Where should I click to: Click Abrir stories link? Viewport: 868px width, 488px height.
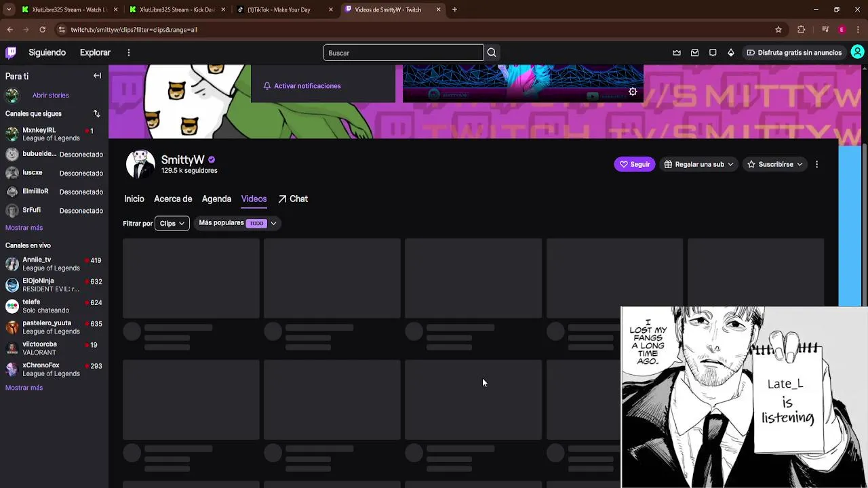coord(51,96)
